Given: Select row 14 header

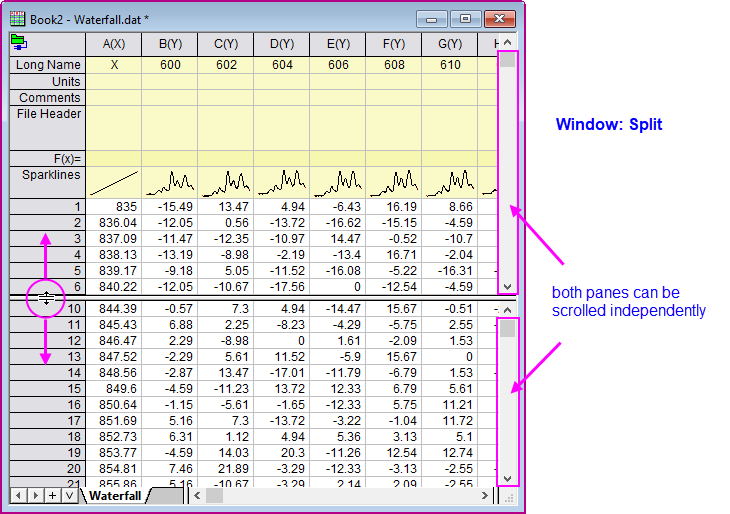Looking at the screenshot, I should [46, 371].
